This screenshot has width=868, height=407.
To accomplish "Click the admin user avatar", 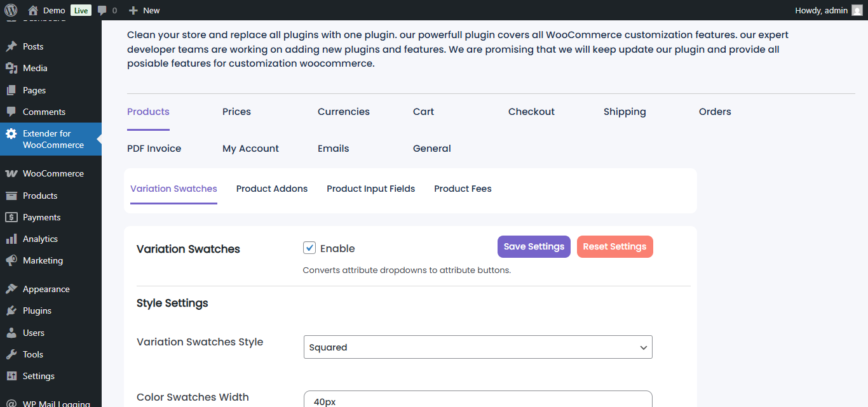I will pyautogui.click(x=857, y=10).
